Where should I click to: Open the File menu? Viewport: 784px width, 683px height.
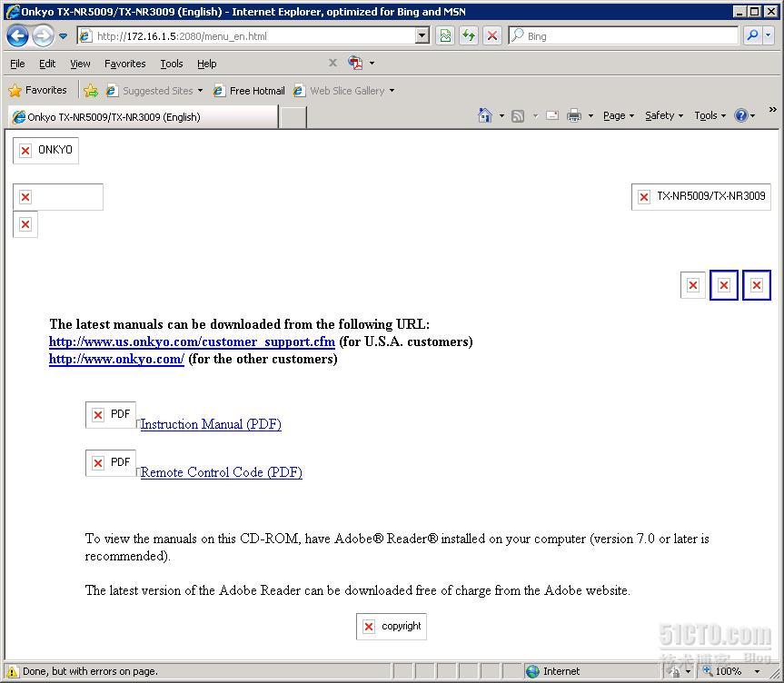[x=17, y=64]
